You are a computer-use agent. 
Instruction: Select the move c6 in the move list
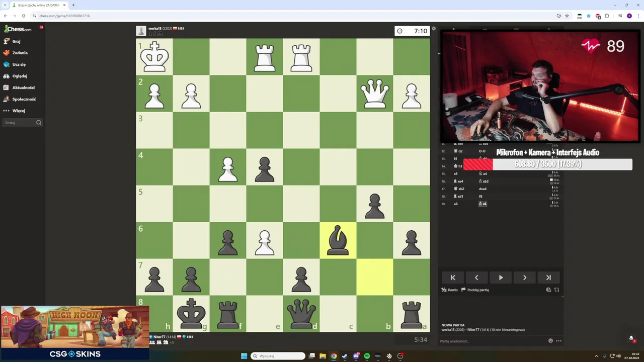point(483,204)
